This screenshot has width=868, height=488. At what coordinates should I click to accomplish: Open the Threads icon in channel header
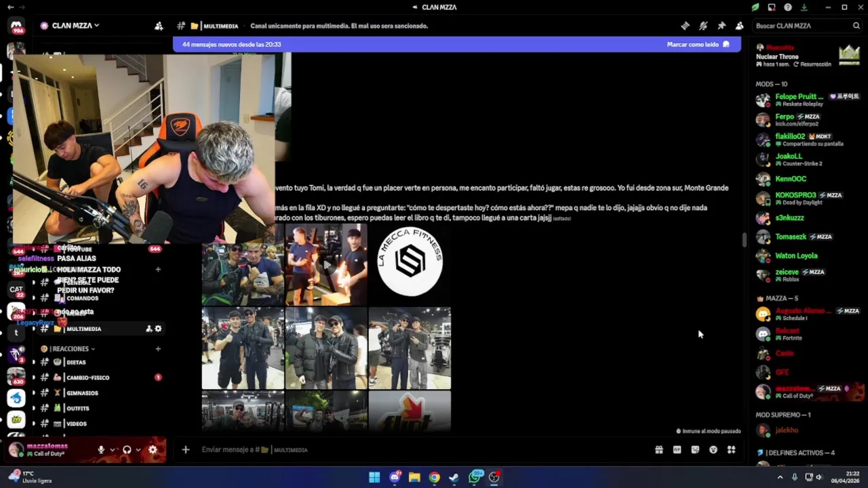[685, 26]
